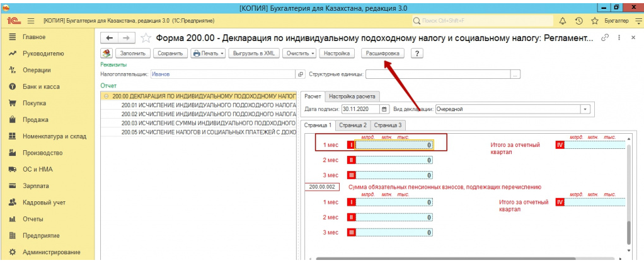Collapse the 200.00 Декларация tree node
The image size is (644, 265).
106,97
